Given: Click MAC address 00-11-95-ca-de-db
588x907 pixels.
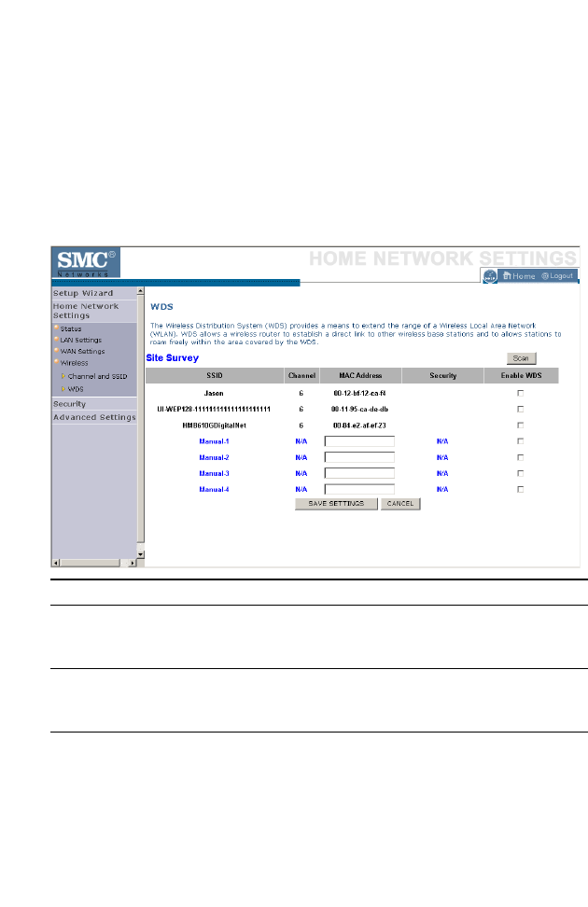Looking at the screenshot, I should click(x=359, y=409).
